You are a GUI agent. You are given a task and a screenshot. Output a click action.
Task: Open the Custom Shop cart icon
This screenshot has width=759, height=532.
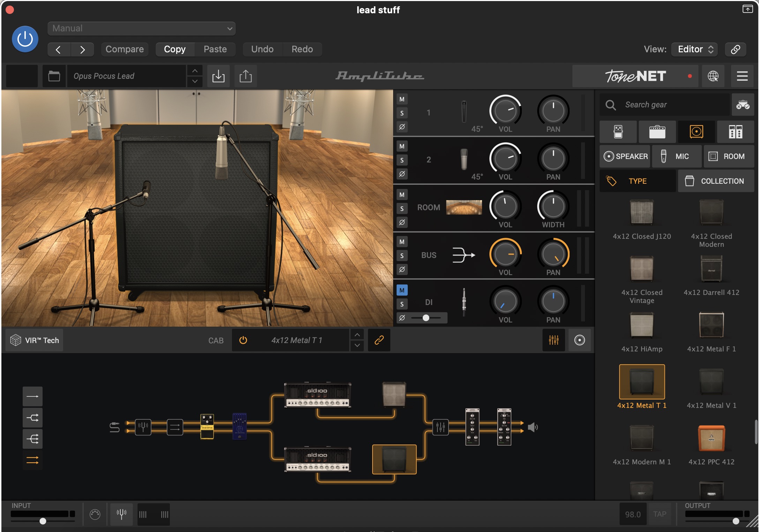point(743,105)
